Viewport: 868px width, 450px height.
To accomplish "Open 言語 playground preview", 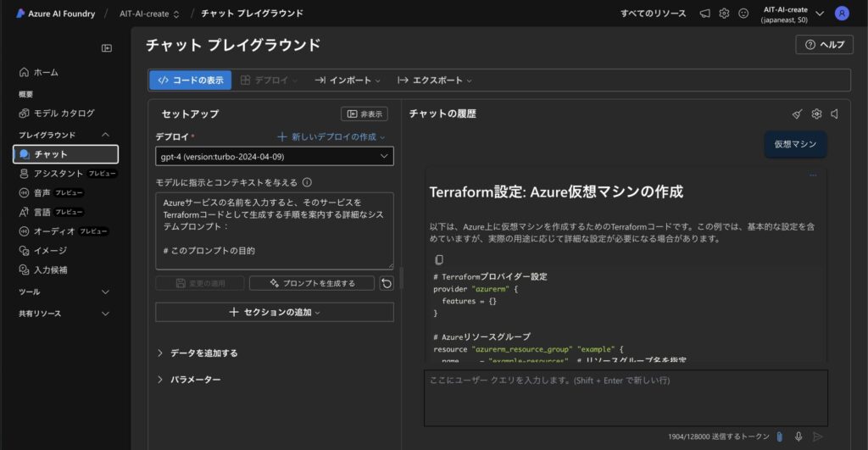I will [x=51, y=212].
